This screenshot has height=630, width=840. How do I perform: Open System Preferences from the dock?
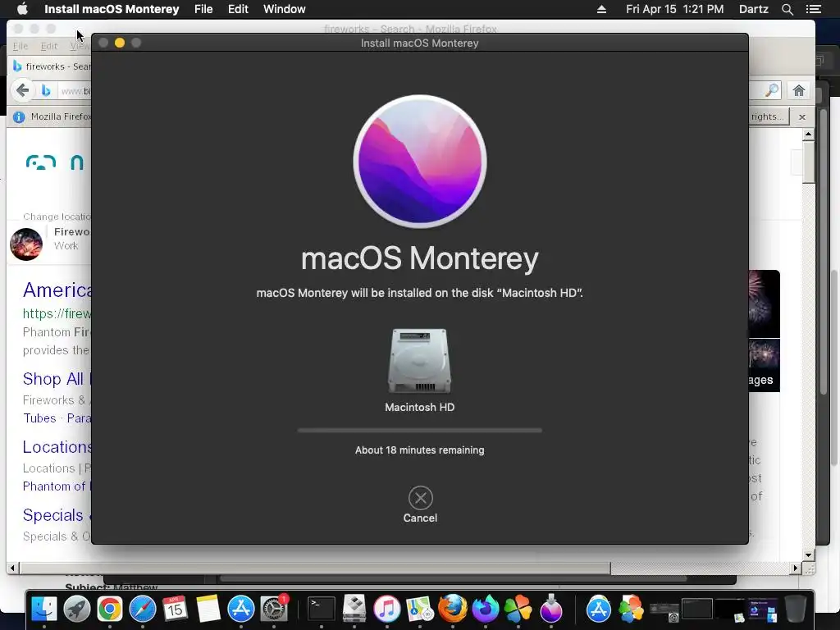point(274,609)
